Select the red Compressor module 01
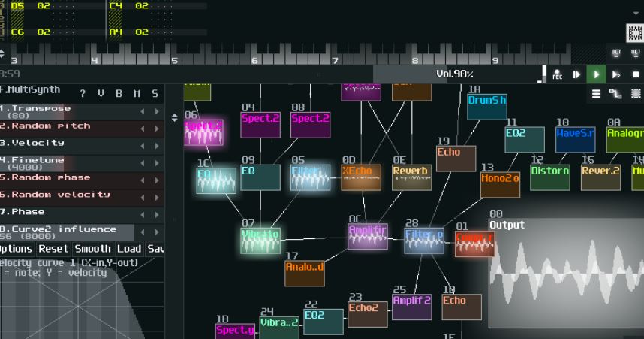The width and height of the screenshot is (644, 339). click(474, 243)
